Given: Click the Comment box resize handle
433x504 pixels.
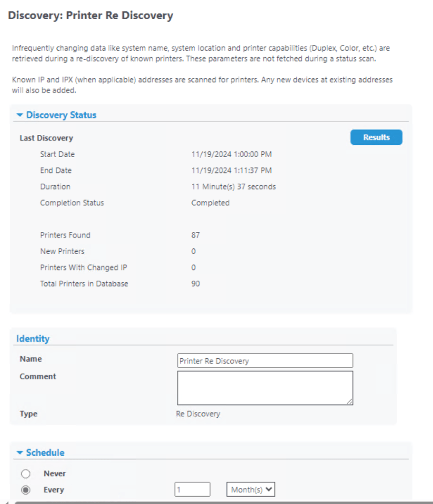Looking at the screenshot, I should click(x=350, y=402).
